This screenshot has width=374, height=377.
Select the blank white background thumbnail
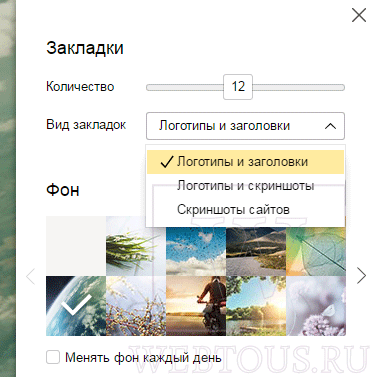pyautogui.click(x=76, y=246)
